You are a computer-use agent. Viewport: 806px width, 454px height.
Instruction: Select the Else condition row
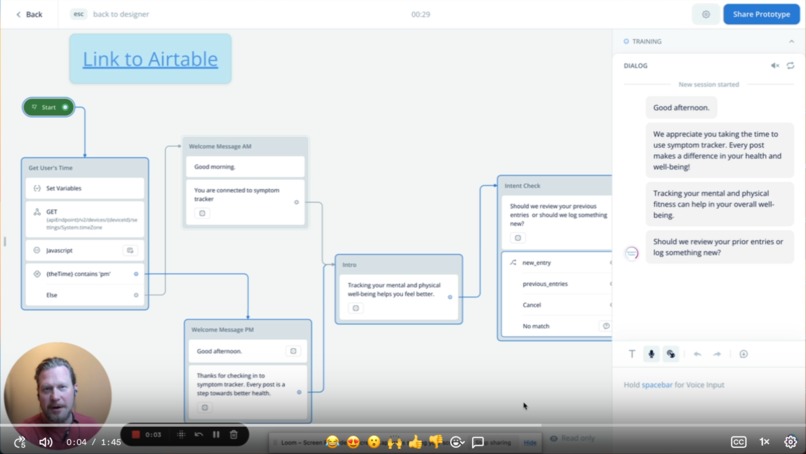tap(85, 295)
